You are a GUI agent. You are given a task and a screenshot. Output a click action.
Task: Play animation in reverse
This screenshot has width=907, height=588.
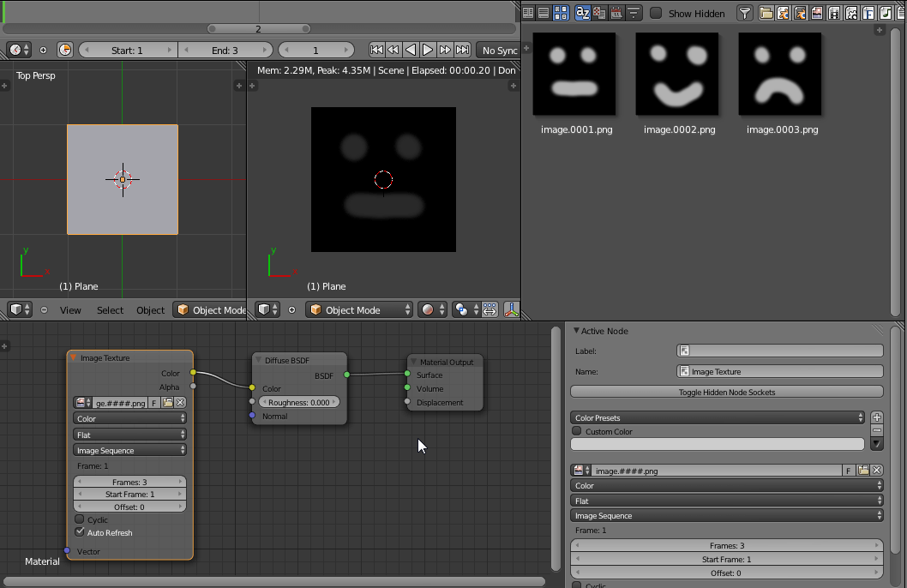(410, 50)
